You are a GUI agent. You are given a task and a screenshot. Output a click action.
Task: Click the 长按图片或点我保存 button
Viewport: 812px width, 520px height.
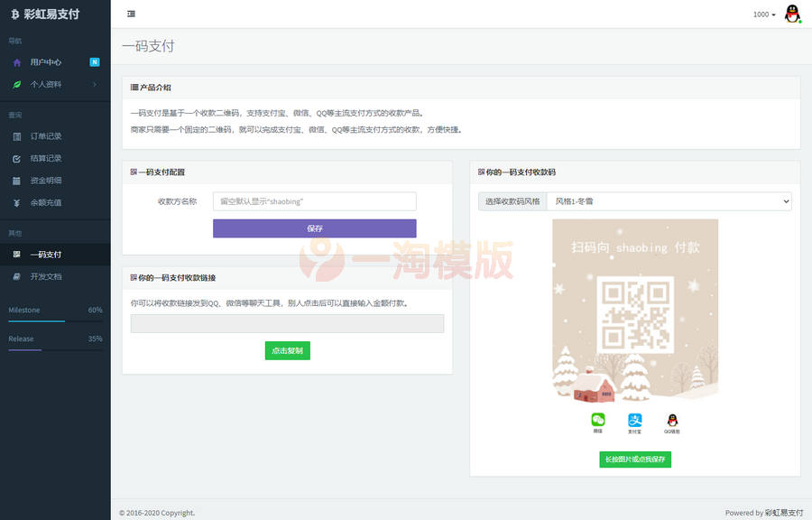click(635, 460)
